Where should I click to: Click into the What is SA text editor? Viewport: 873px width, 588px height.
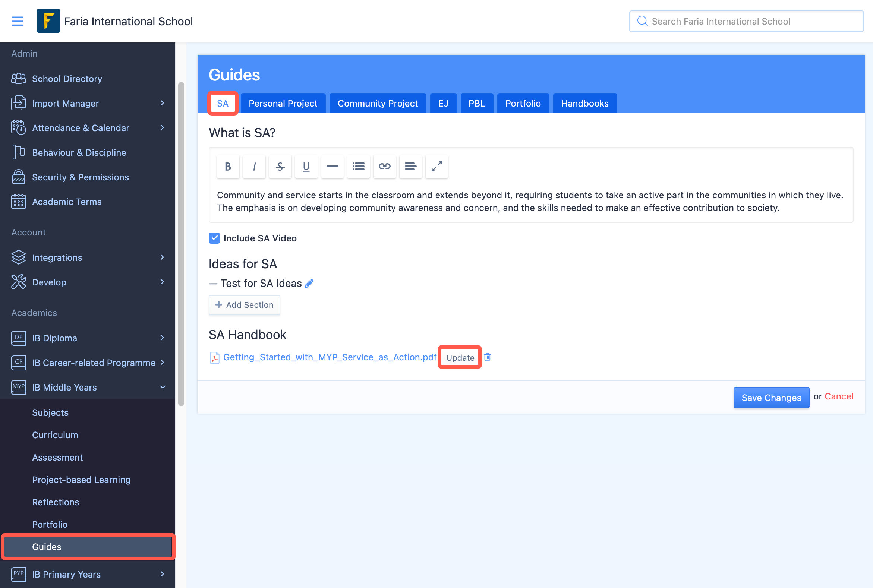pos(530,201)
